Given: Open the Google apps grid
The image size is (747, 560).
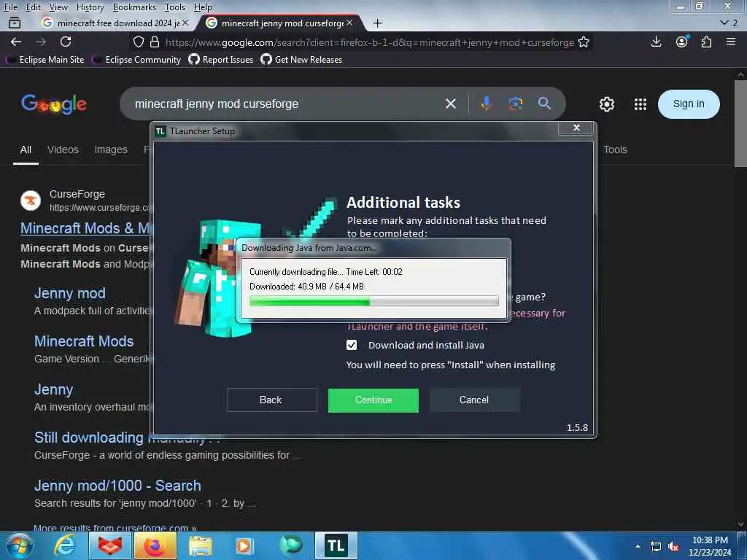Looking at the screenshot, I should tap(640, 104).
